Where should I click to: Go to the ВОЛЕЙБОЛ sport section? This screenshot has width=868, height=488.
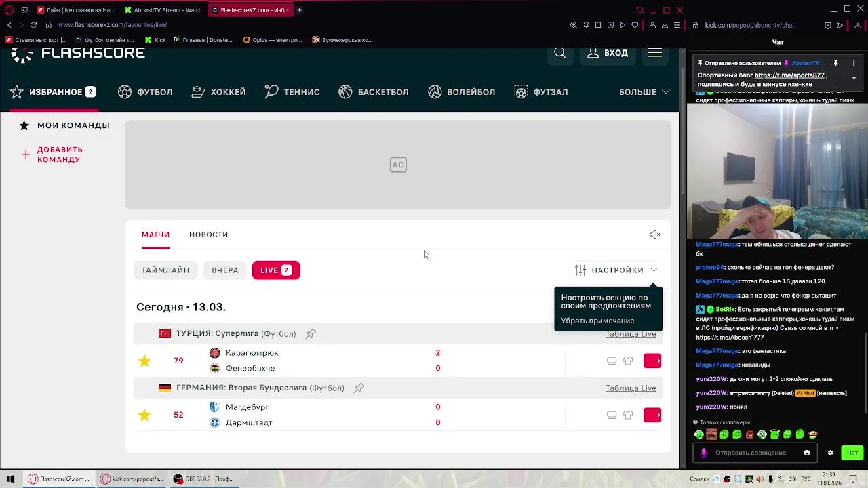click(462, 92)
